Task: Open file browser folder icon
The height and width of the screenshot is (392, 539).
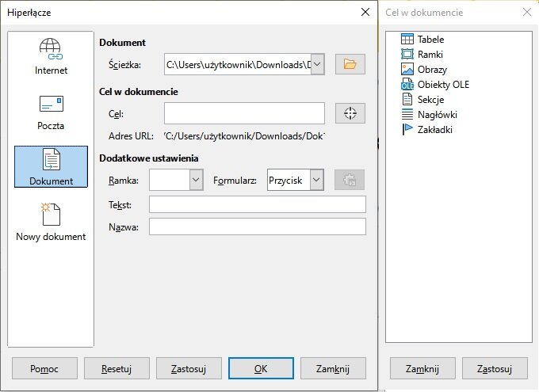Action: tap(350, 64)
